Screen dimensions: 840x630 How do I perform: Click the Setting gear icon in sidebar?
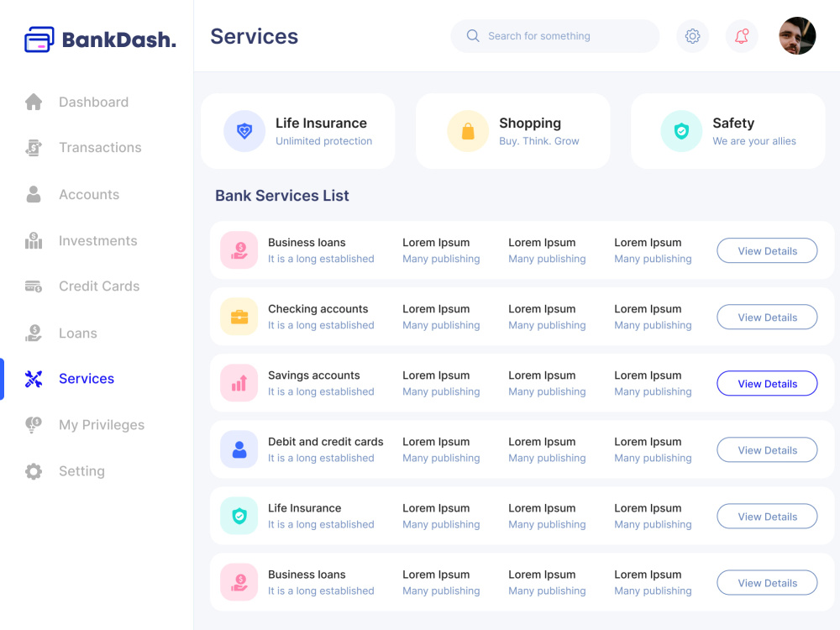click(x=34, y=471)
